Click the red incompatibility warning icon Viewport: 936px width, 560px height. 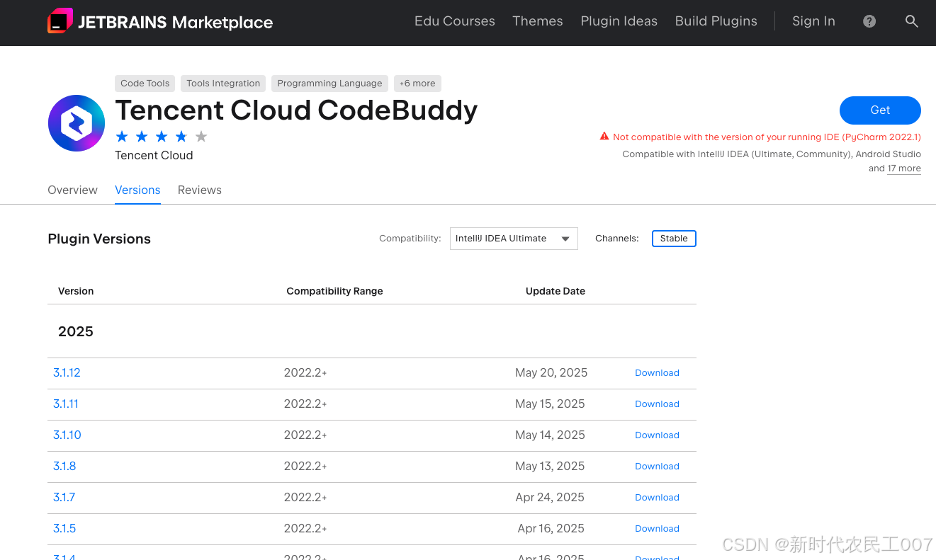click(x=604, y=137)
